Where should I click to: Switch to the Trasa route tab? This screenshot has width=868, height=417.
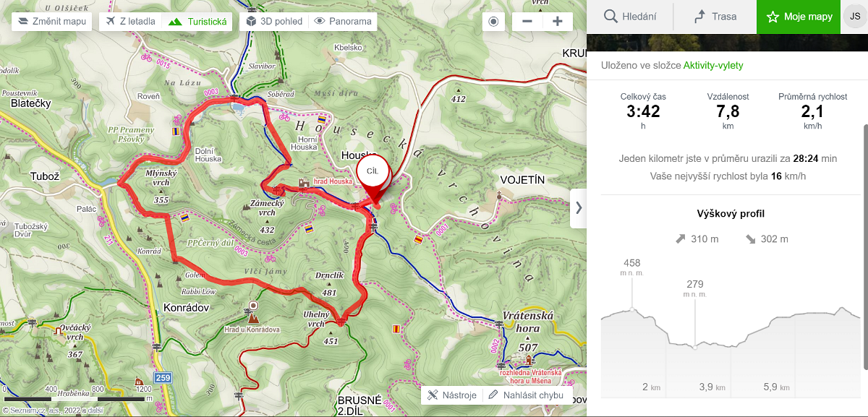pyautogui.click(x=715, y=17)
